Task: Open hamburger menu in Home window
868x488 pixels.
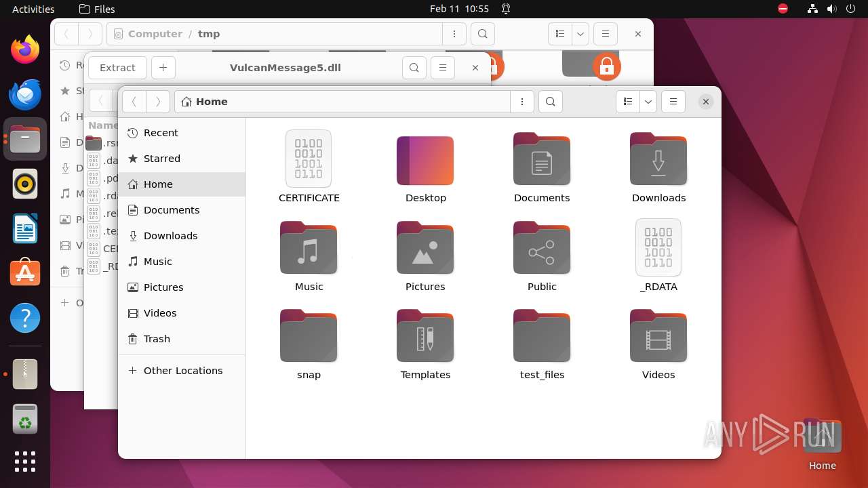Action: (673, 102)
